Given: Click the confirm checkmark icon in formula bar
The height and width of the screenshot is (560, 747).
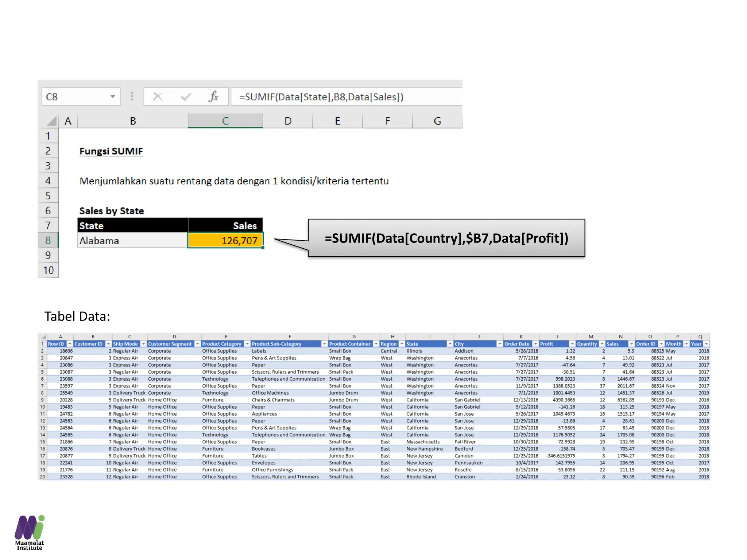Looking at the screenshot, I should pos(186,97).
